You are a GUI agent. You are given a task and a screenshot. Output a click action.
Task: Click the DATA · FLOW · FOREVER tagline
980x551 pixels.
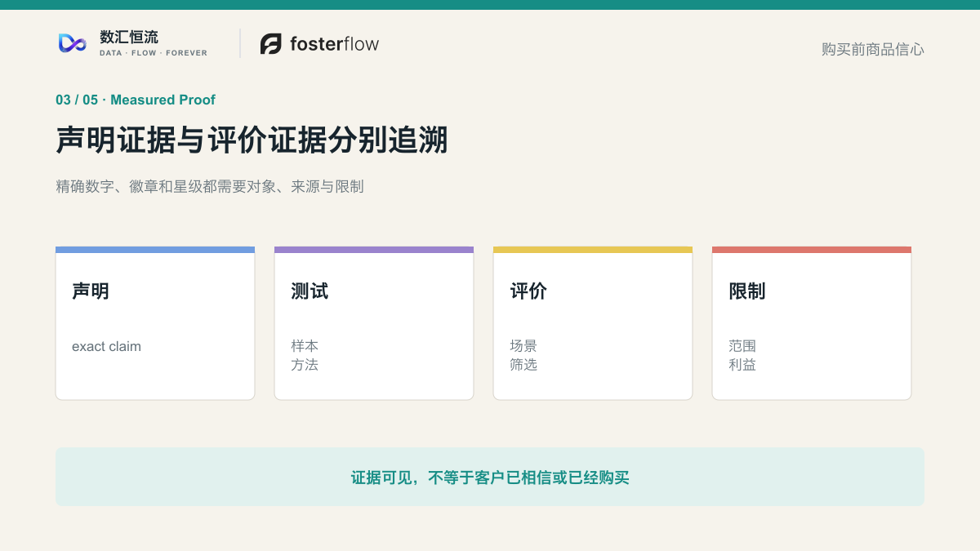tap(154, 53)
